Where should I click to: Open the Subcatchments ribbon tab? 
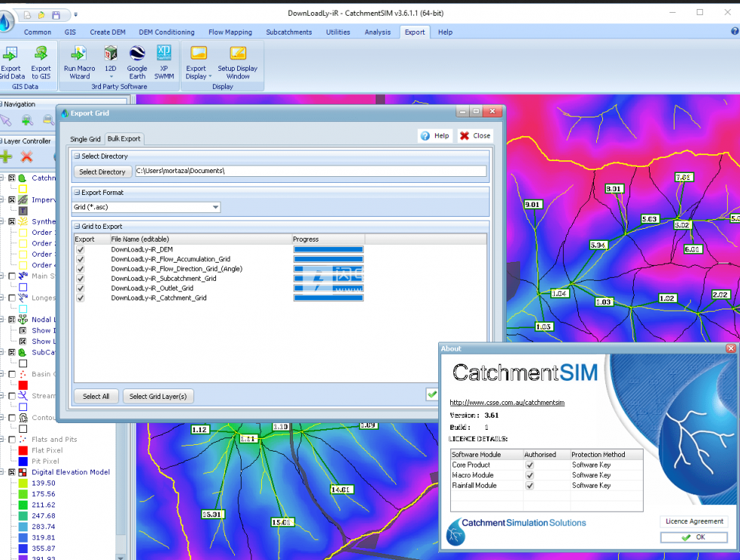click(289, 32)
